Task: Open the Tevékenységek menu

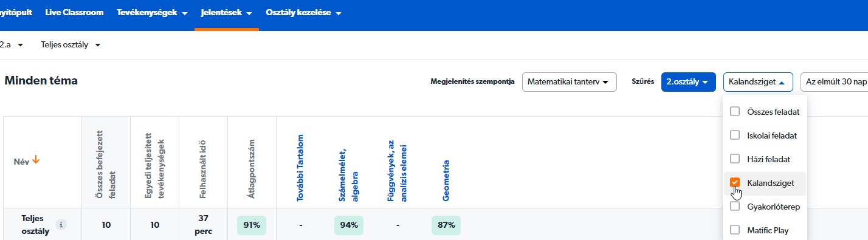Action: point(152,13)
